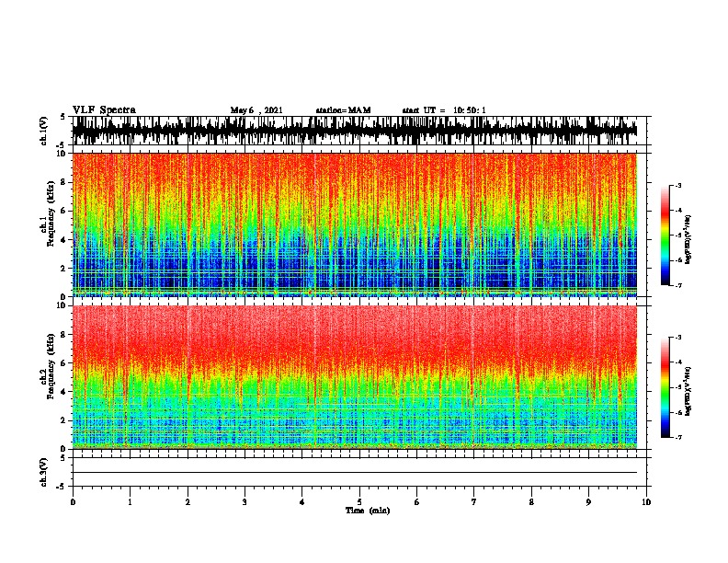Click the ch.1 color bar PSD units label
The height and width of the screenshot is (563, 728).
688,239
